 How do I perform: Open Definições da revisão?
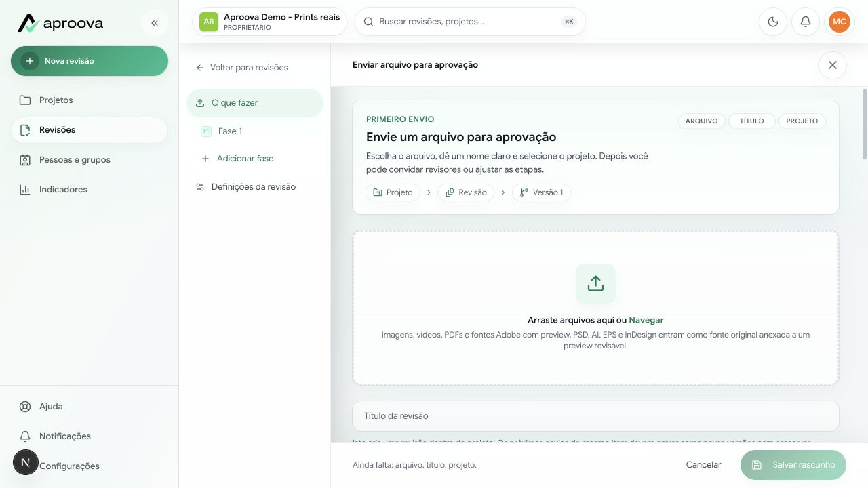pos(255,187)
